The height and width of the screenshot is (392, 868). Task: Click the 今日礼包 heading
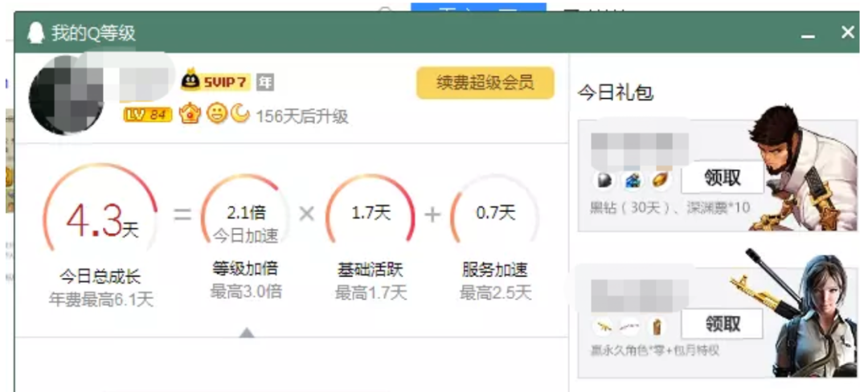[615, 92]
